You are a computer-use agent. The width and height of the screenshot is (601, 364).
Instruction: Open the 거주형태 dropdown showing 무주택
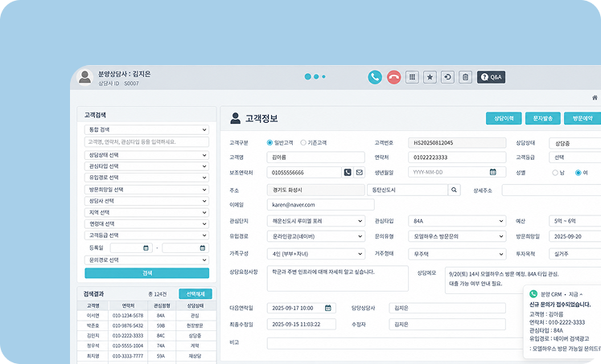457,254
